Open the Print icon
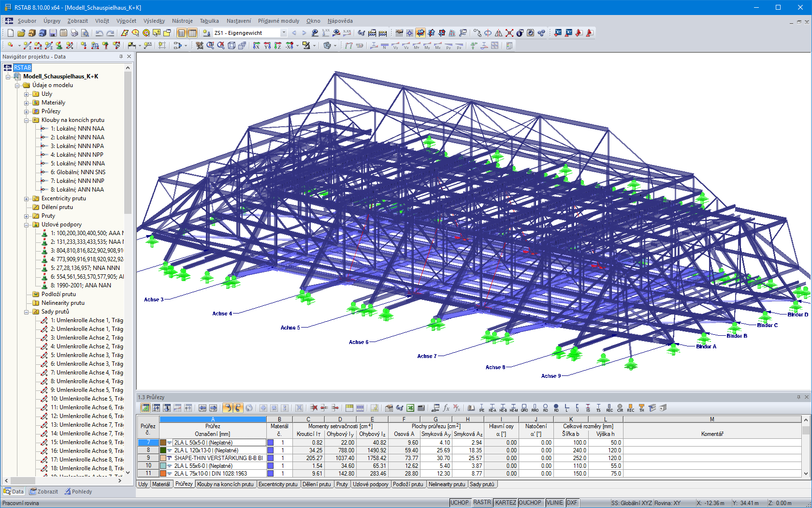This screenshot has width=812, height=508. (x=73, y=33)
